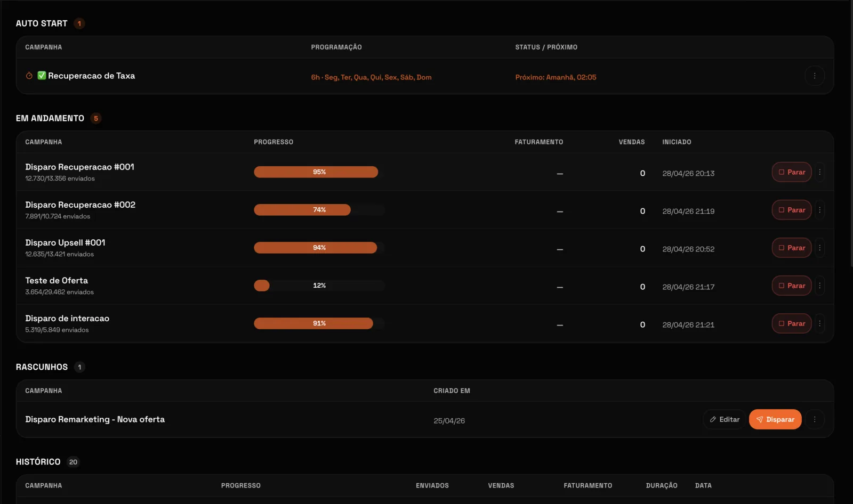Click draft creation date 25/04/26
The width and height of the screenshot is (853, 504).
click(x=449, y=420)
